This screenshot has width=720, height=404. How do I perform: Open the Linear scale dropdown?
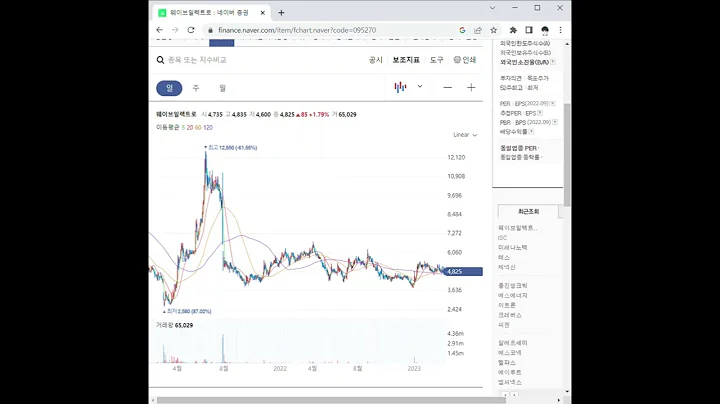pyautogui.click(x=465, y=135)
